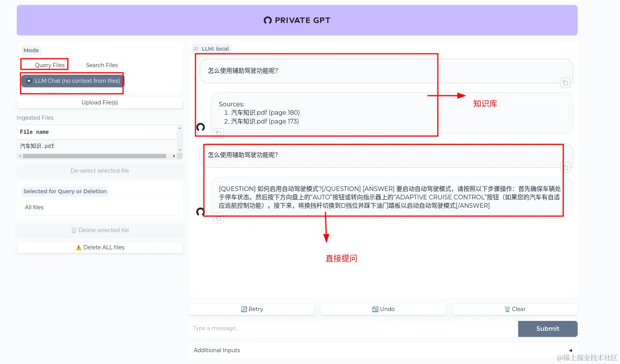This screenshot has height=364, width=620.
Task: Click the bot avatar beside Sources message
Action: click(200, 127)
